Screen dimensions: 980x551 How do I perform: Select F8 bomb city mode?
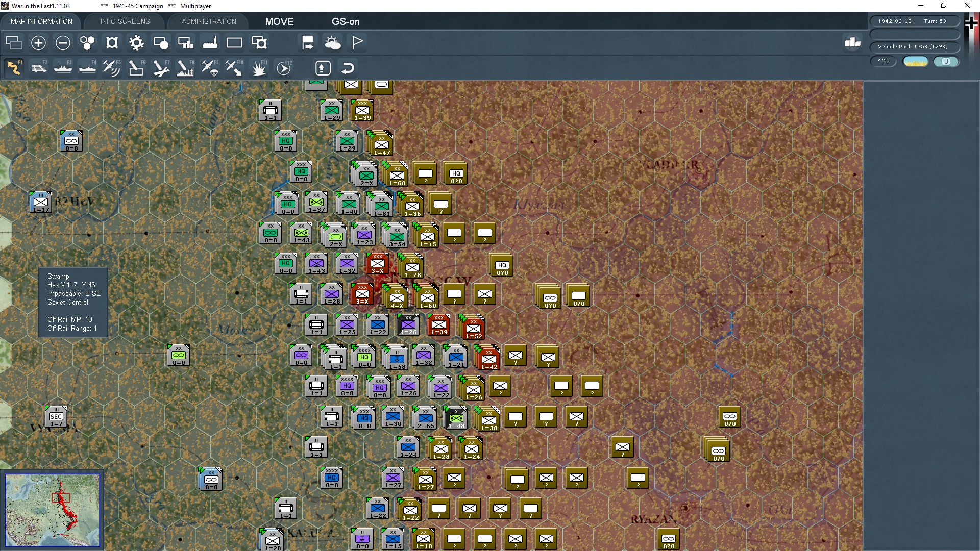[185, 67]
